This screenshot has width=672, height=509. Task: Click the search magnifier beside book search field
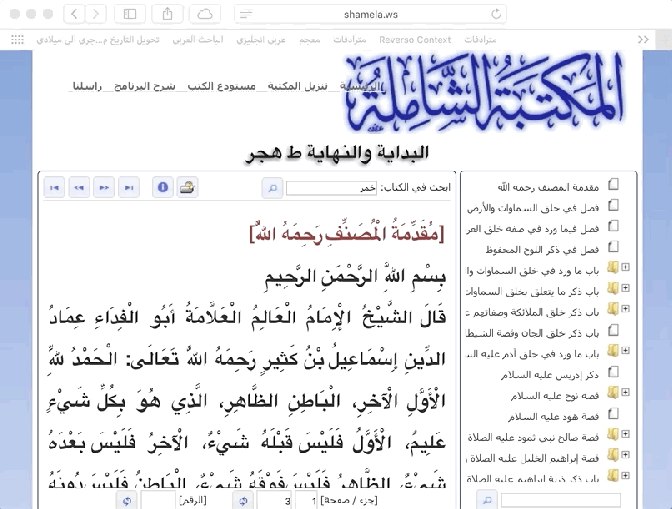click(271, 187)
